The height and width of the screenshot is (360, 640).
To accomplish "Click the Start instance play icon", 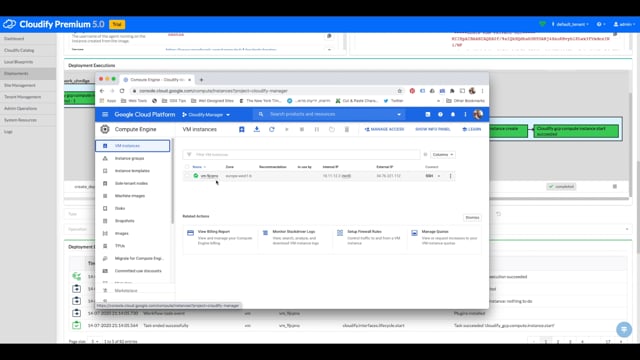I will (287, 129).
